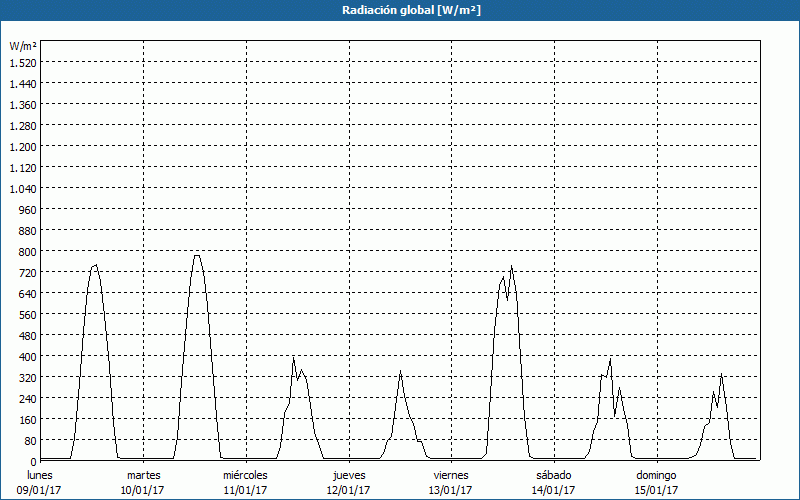The height and width of the screenshot is (500, 800).
Task: Click Thursday's radiation curve peak
Action: (400, 372)
